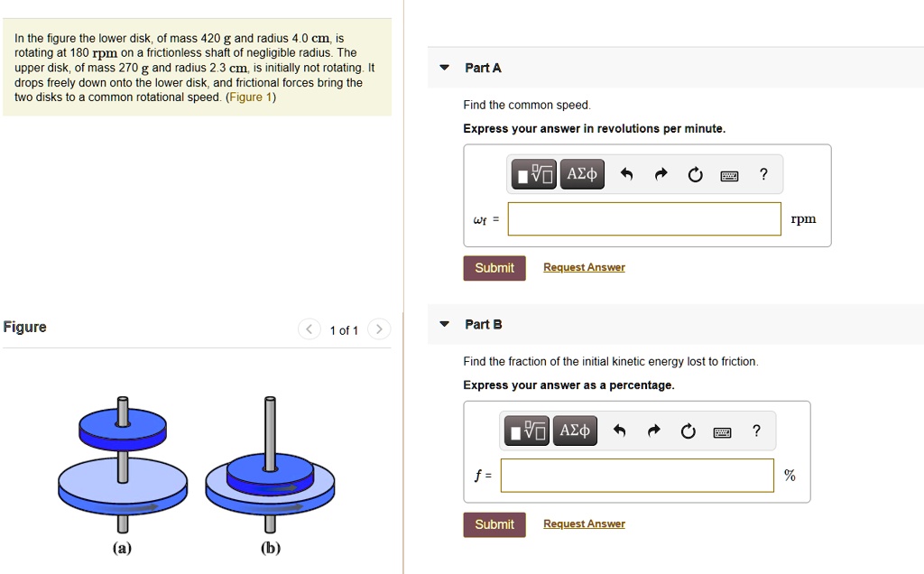Reset the Part A answer field

(x=694, y=174)
